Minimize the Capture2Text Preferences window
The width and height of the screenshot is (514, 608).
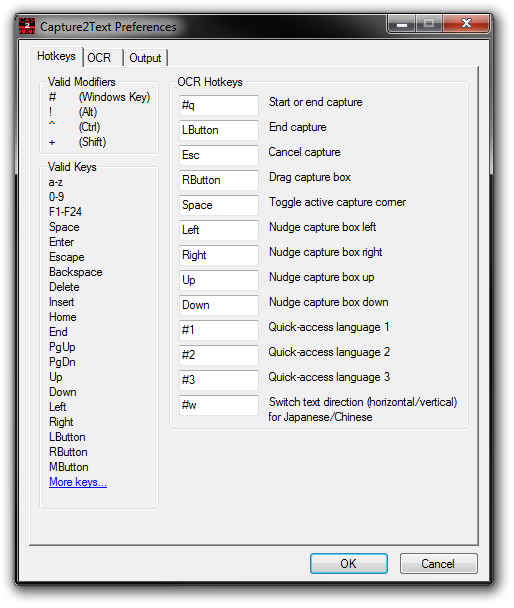[x=402, y=24]
